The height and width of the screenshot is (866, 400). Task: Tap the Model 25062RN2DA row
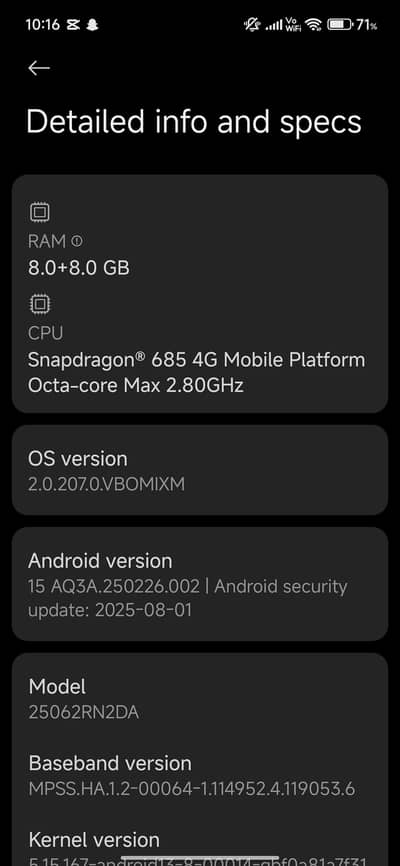(x=200, y=699)
